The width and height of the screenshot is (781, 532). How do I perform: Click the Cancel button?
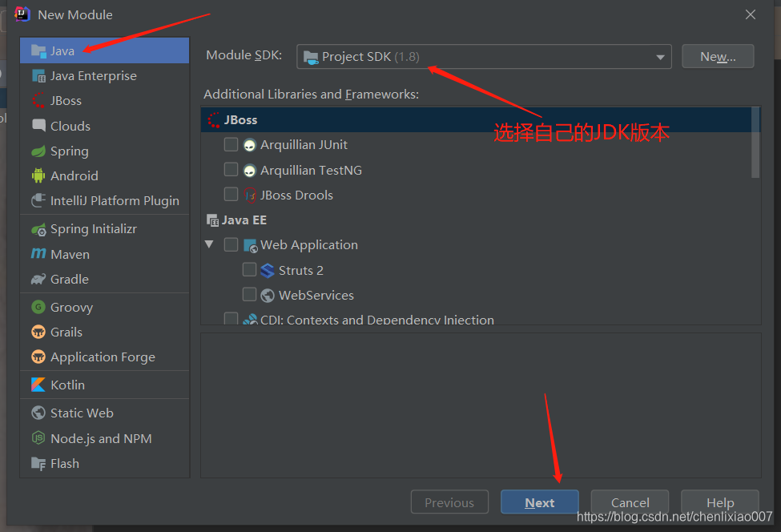(630, 501)
